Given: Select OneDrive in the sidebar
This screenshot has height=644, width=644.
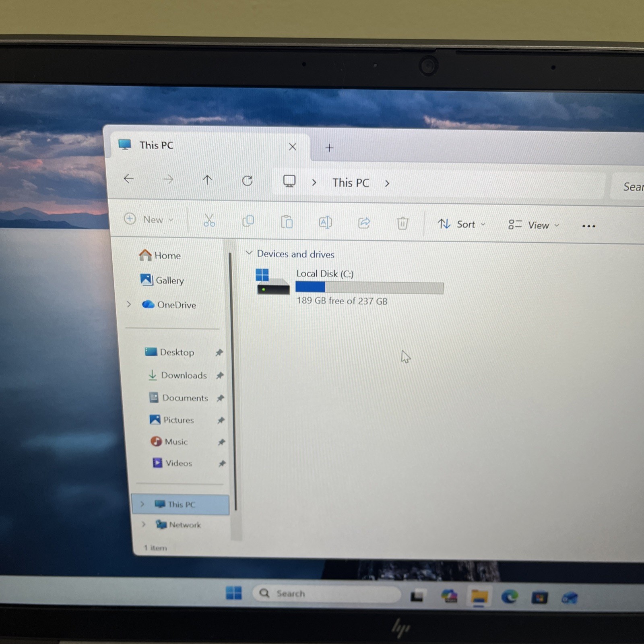Looking at the screenshot, I should coord(169,305).
